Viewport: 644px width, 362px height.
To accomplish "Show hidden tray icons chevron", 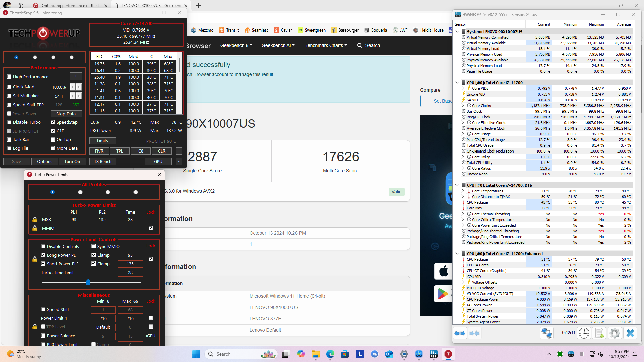I will coord(549,354).
